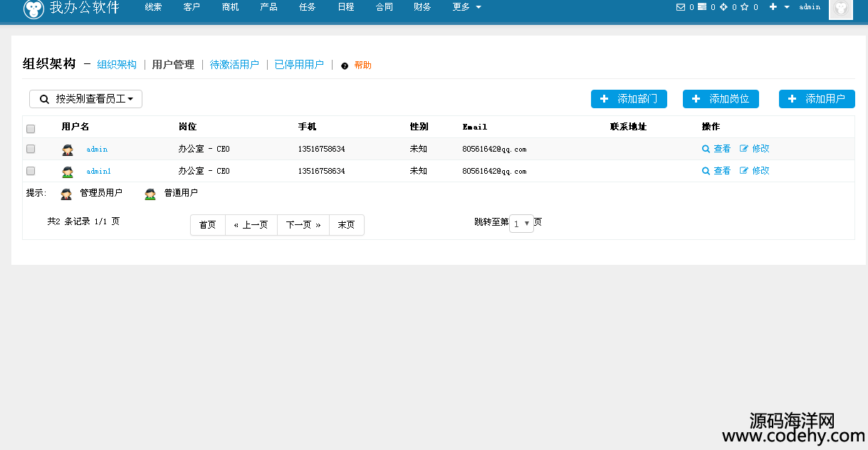Click the 联系地址 column header
Image resolution: width=868 pixels, height=450 pixels.
pyautogui.click(x=629, y=127)
